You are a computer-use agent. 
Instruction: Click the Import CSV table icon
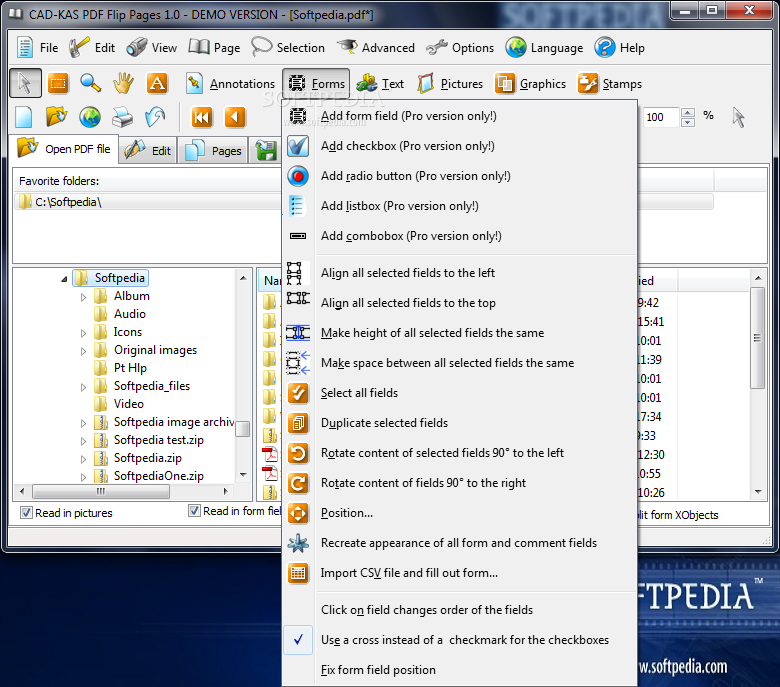(x=298, y=573)
